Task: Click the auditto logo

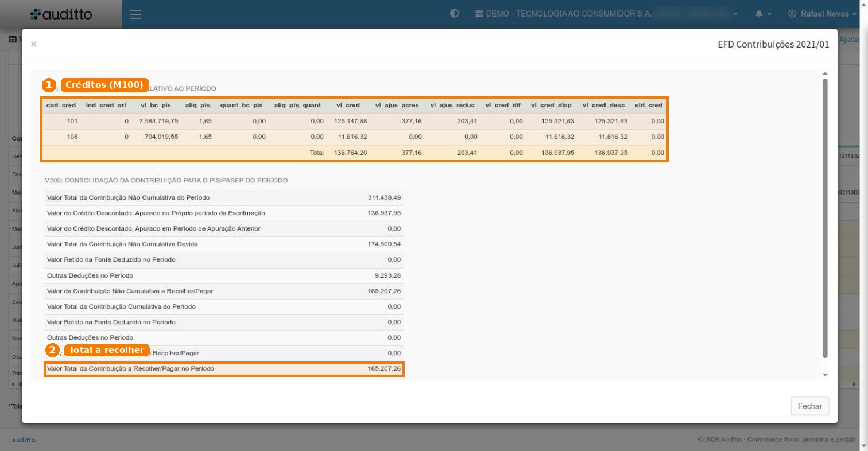Action: [61, 14]
